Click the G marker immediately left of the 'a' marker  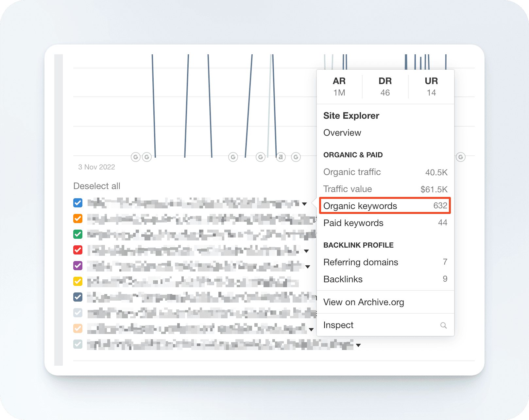tap(261, 157)
